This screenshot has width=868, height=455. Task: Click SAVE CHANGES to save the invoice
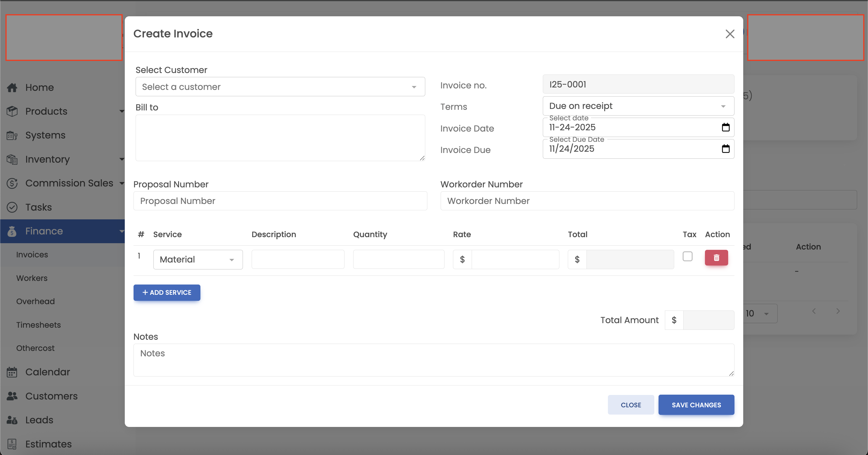696,405
